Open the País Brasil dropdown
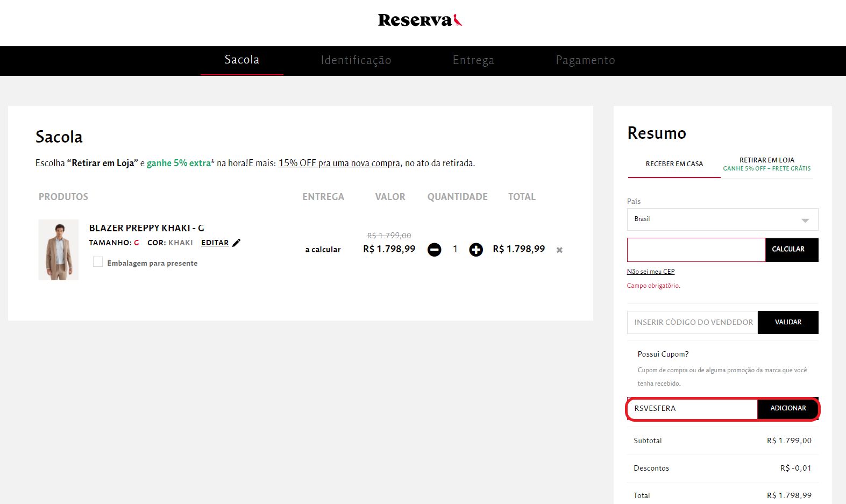Image resolution: width=846 pixels, height=504 pixels. point(722,219)
